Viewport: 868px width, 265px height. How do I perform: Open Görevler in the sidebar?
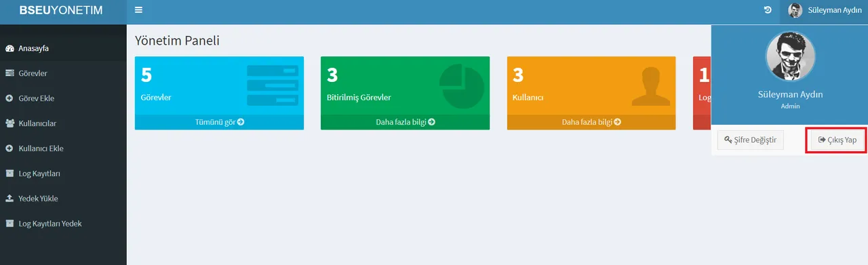click(x=63, y=73)
